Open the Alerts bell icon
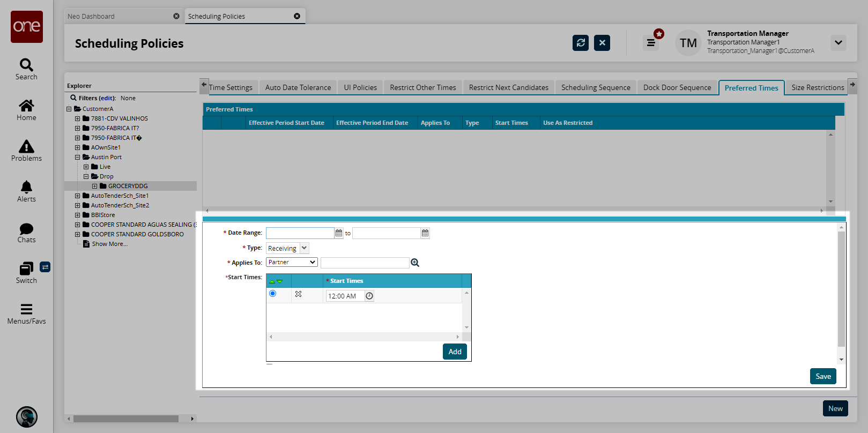 (26, 191)
